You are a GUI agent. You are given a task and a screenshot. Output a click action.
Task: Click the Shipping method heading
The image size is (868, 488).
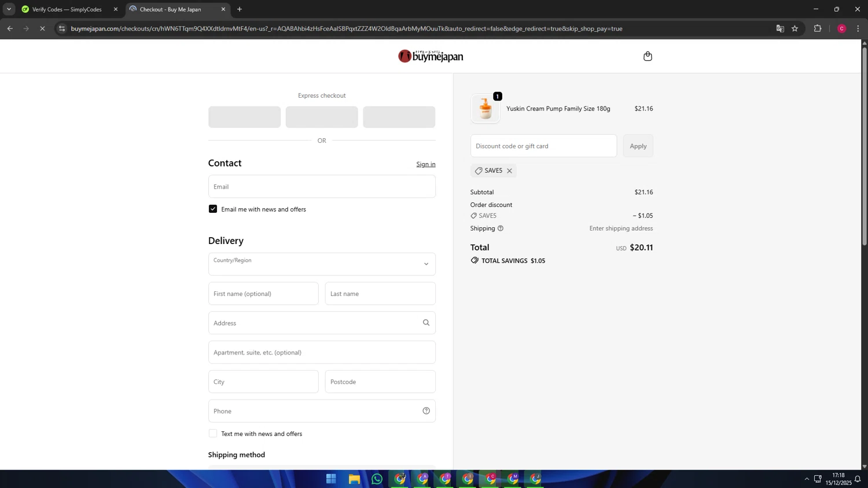pos(237,454)
